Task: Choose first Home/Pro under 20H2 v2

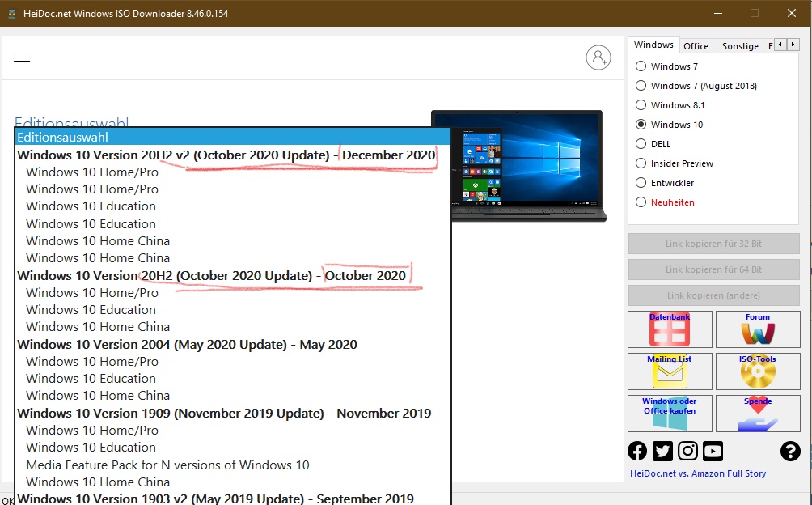Action: click(x=232, y=172)
